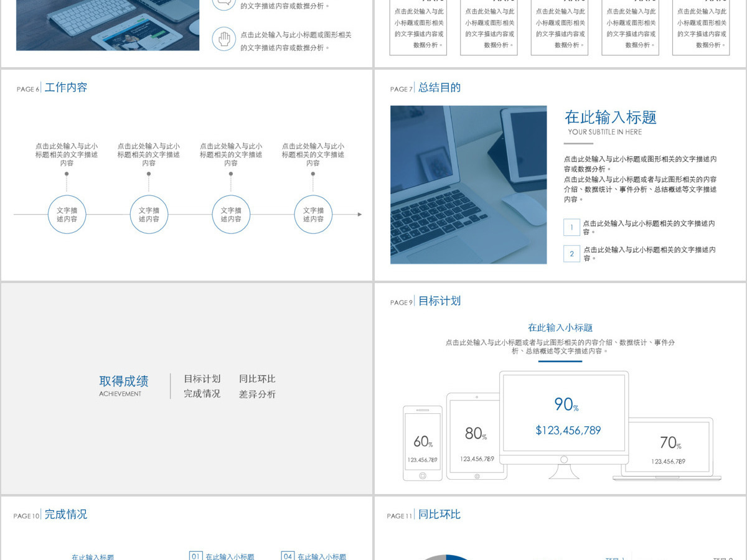Select the 90% figure in the monitor
The image size is (747, 560).
pos(566,404)
